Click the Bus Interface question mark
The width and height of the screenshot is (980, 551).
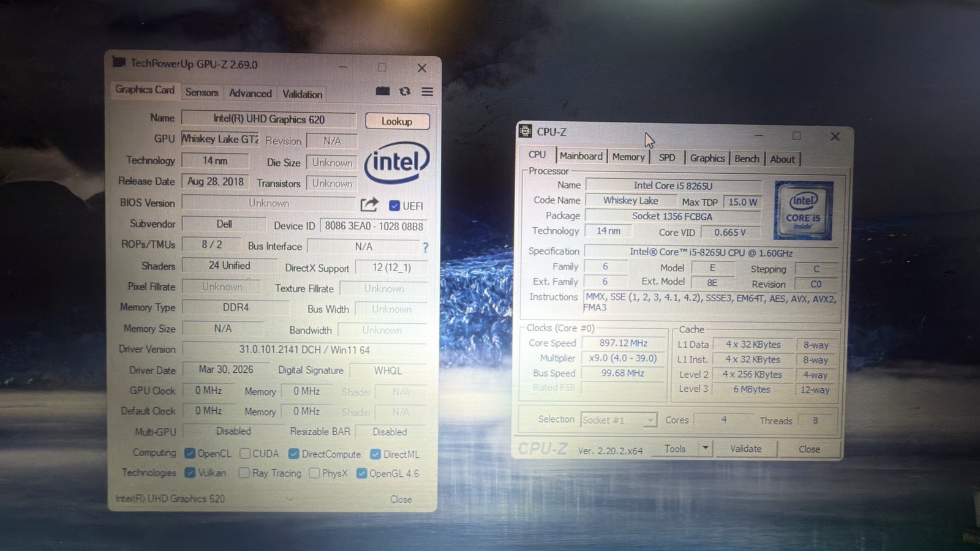coord(425,247)
